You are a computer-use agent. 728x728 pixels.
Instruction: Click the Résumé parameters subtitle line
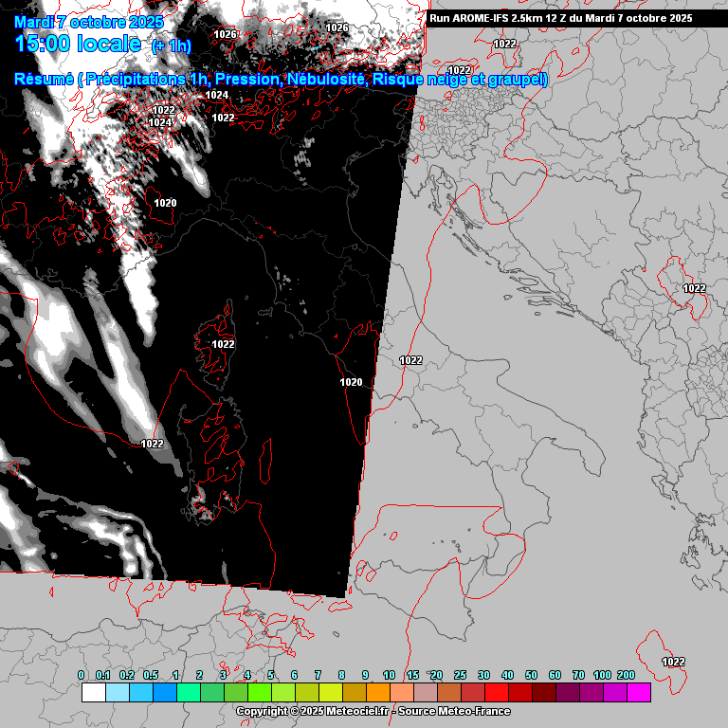point(281,80)
